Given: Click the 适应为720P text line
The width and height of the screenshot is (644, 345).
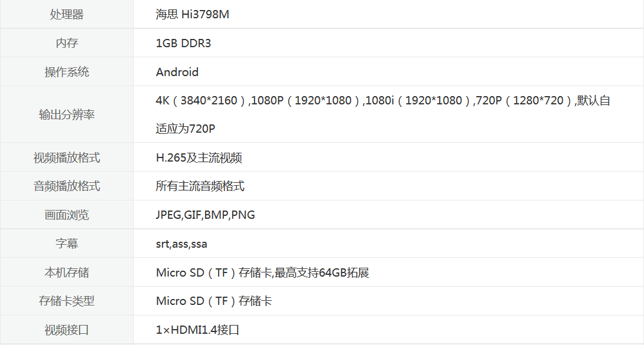Looking at the screenshot, I should coord(185,129).
